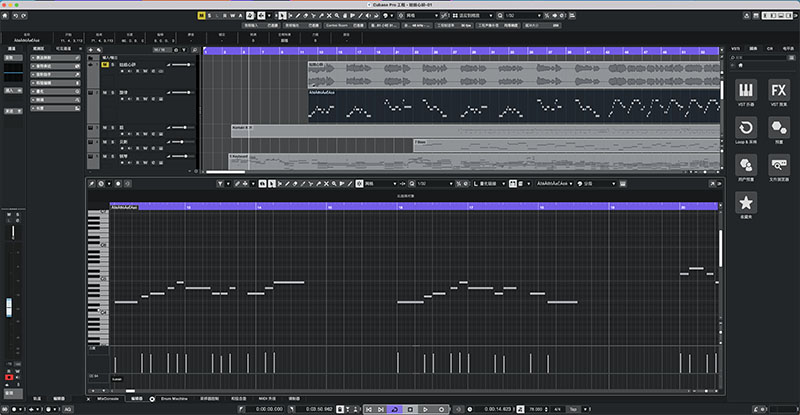Open VST Instruments tile in media rack
800x415 pixels.
pos(746,90)
